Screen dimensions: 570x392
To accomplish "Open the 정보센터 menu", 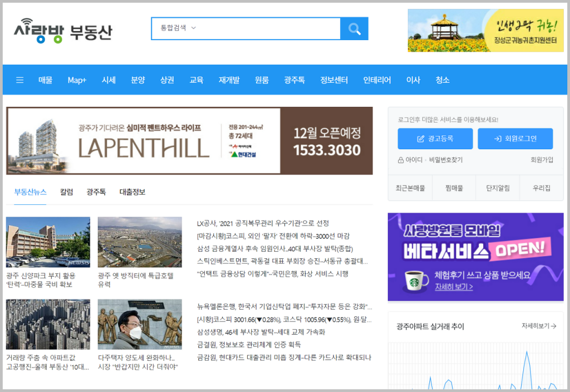I will (334, 80).
